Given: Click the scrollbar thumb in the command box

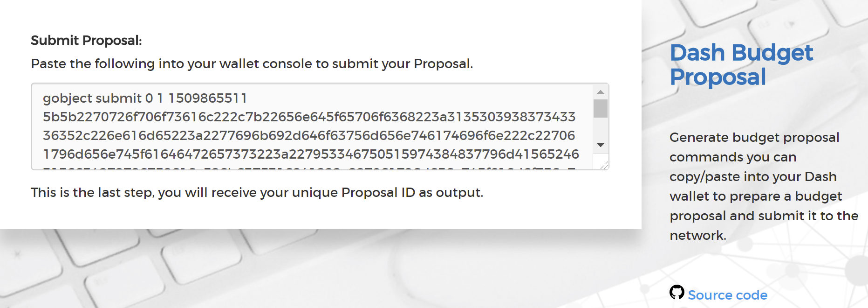Looking at the screenshot, I should (x=601, y=109).
